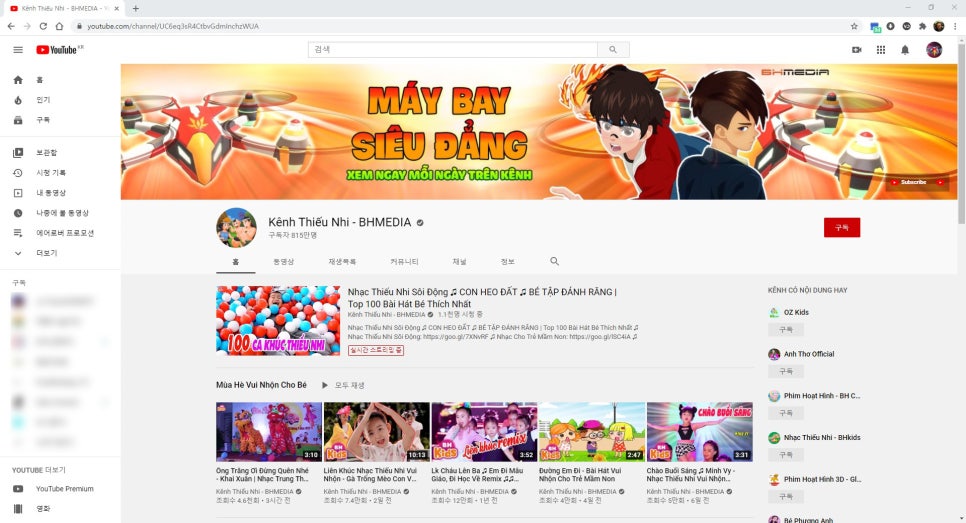Open the Đường Em Đi video thumbnail
Viewport: 966px width, 523px height.
(x=591, y=432)
